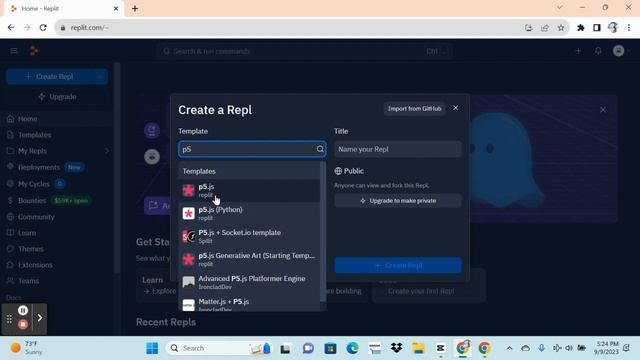Stop the screen recording
This screenshot has width=640, height=360.
click(x=23, y=324)
